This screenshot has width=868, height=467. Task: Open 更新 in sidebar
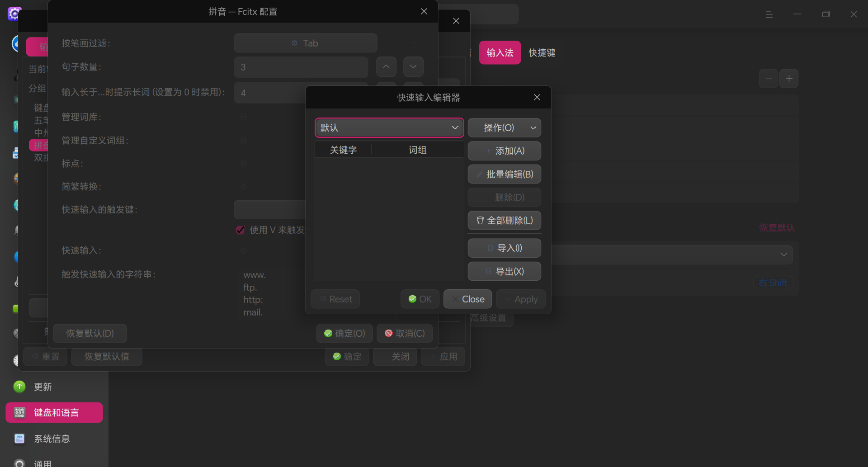point(54,387)
